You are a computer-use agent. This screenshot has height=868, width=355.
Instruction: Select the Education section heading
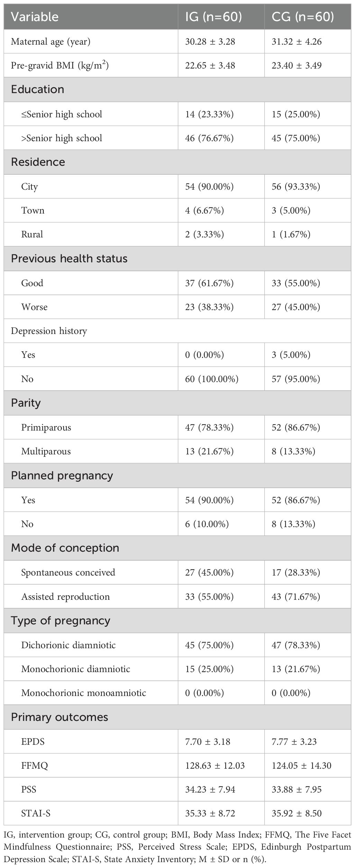(37, 89)
